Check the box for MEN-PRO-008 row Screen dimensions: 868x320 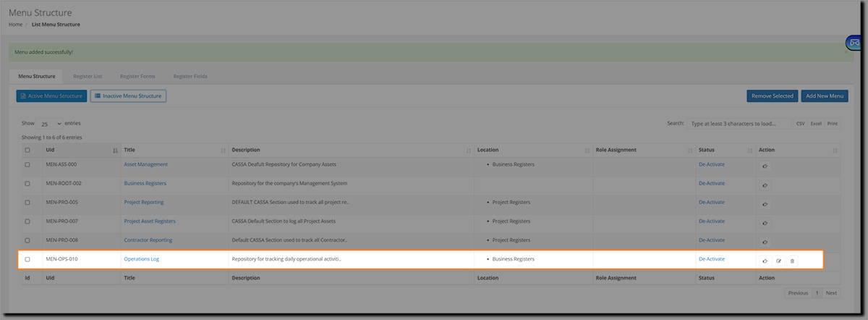pyautogui.click(x=27, y=240)
